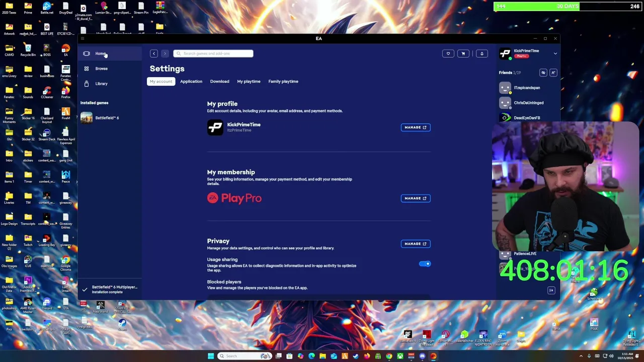644x362 pixels.
Task: Open the Steam desktop shortcut
Action: coord(122,325)
